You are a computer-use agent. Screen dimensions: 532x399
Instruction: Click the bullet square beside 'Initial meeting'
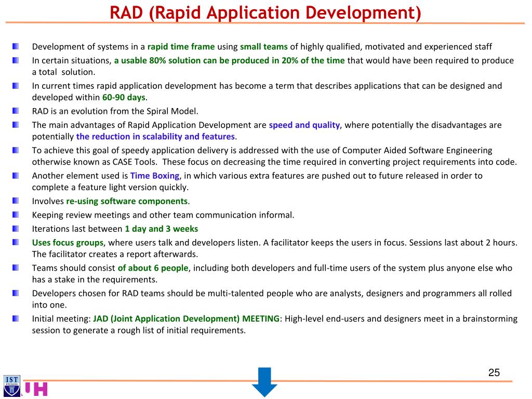(16, 318)
